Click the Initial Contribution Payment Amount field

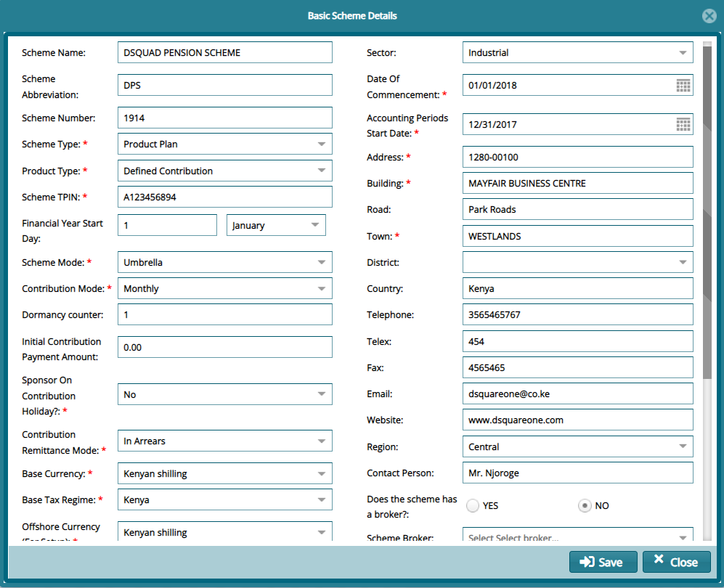click(225, 347)
